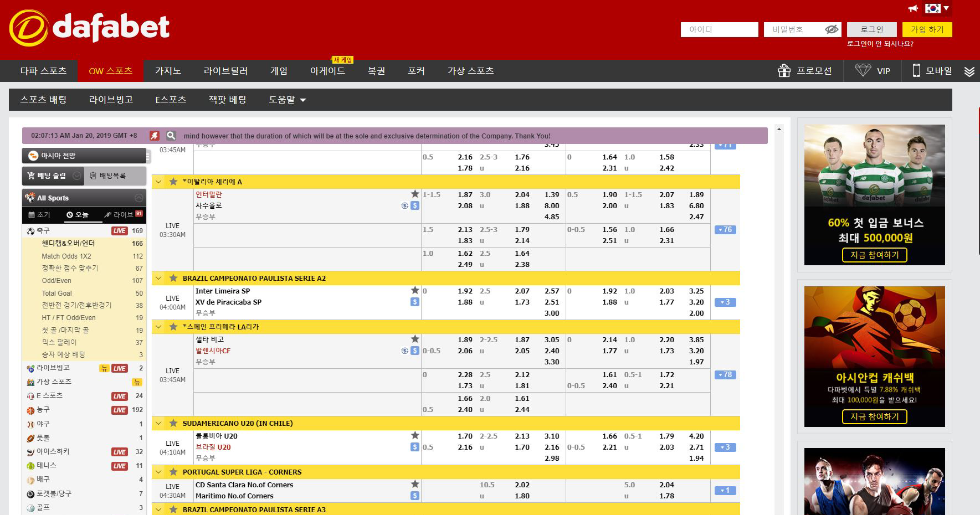The image size is (980, 515).
Task: Open the 라이브딜러 menu item
Action: (x=225, y=71)
